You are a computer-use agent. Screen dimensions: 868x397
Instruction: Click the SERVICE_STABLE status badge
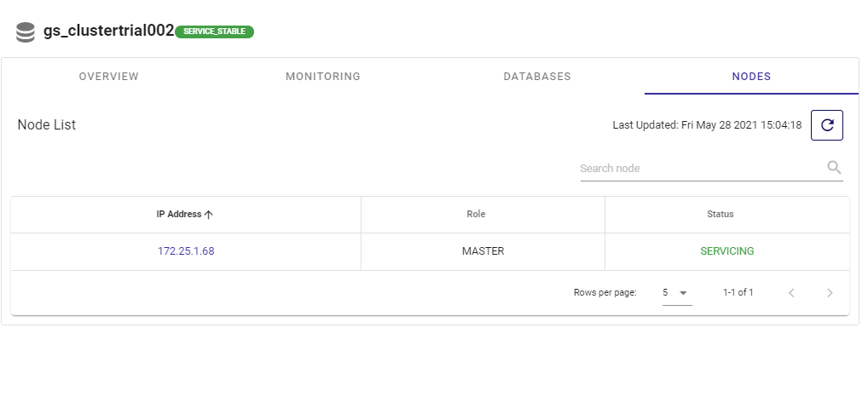coord(214,32)
